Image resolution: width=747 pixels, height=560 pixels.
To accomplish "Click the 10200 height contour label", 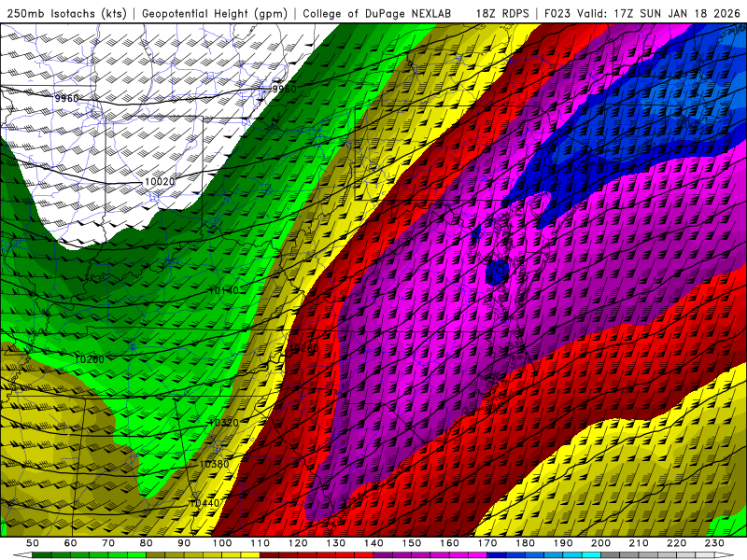I will 90,359.
